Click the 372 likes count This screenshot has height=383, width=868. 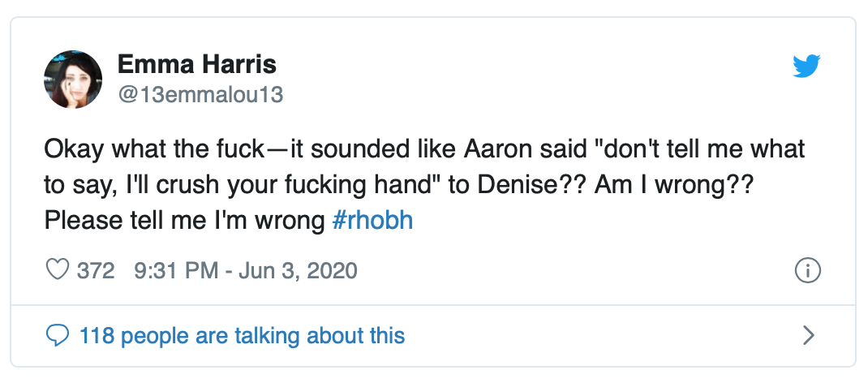[96, 270]
